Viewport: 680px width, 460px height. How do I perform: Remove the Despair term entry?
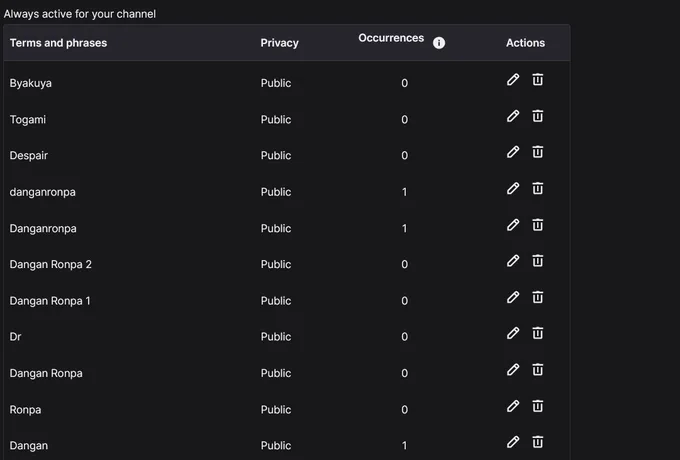coord(538,152)
